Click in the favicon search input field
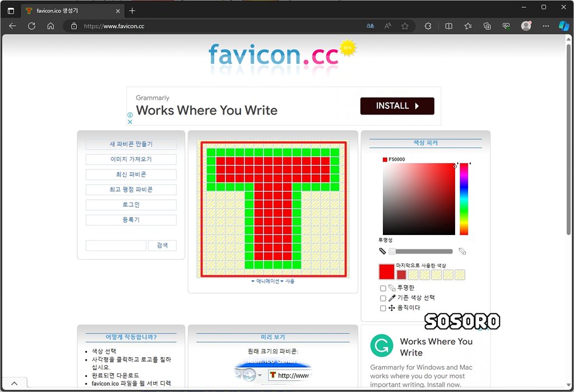574x392 pixels. tap(115, 246)
